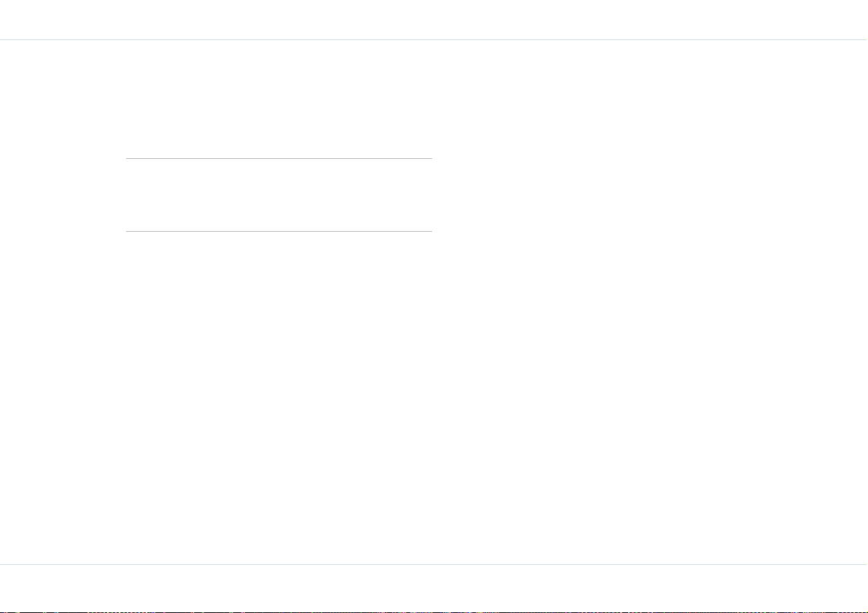Click the thin teal footer separator line
Image resolution: width=868 pixels, height=613 pixels.
coord(434,564)
